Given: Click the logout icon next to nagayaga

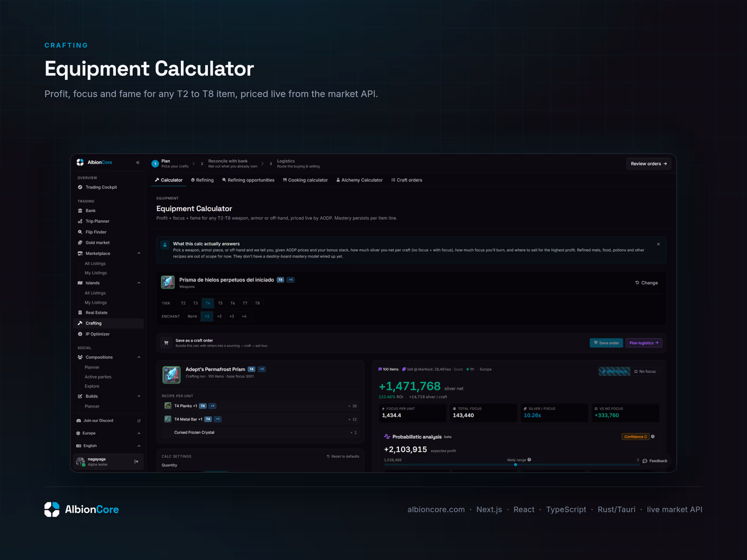Looking at the screenshot, I should point(136,462).
